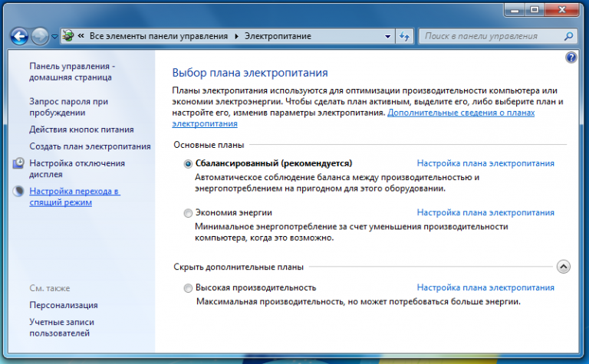589x364 pixels.
Task: Click the magnifier icon in the search box
Action: coord(568,36)
